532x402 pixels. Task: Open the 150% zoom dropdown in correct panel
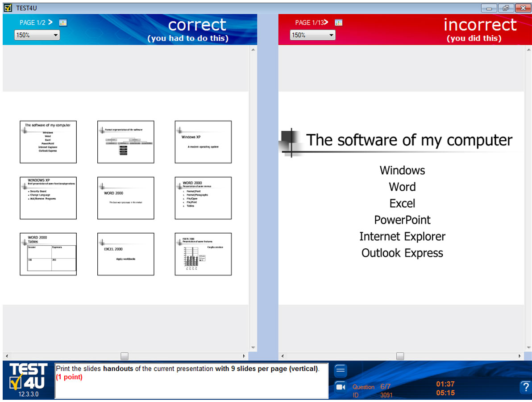[37, 35]
